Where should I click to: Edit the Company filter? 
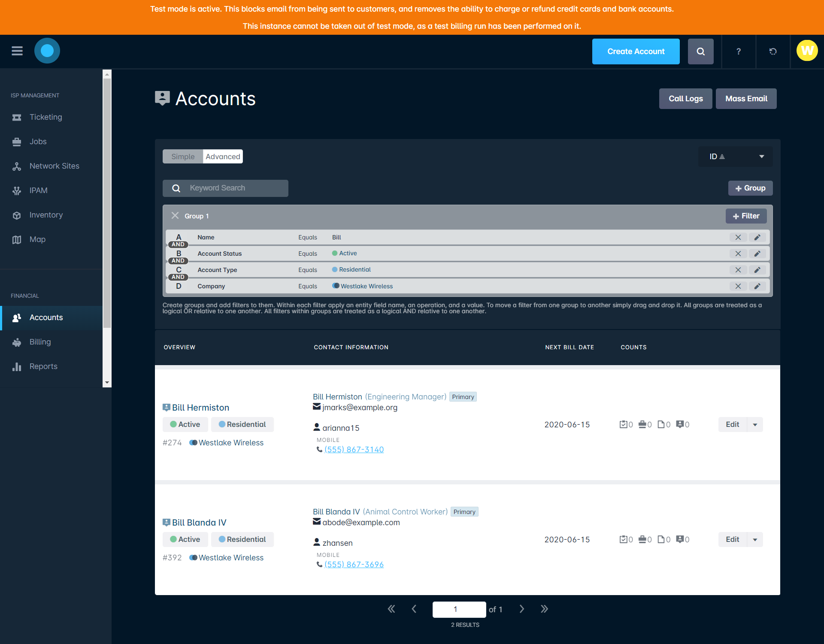click(x=757, y=286)
